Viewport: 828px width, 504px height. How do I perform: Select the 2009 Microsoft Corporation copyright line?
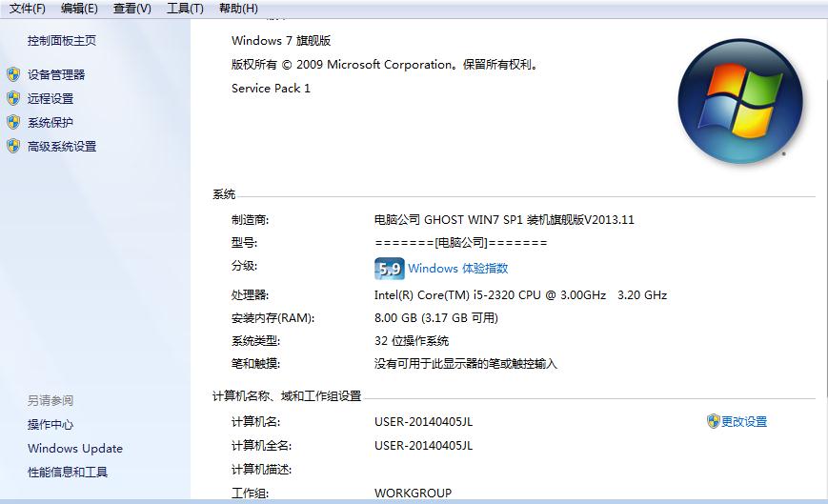[384, 65]
